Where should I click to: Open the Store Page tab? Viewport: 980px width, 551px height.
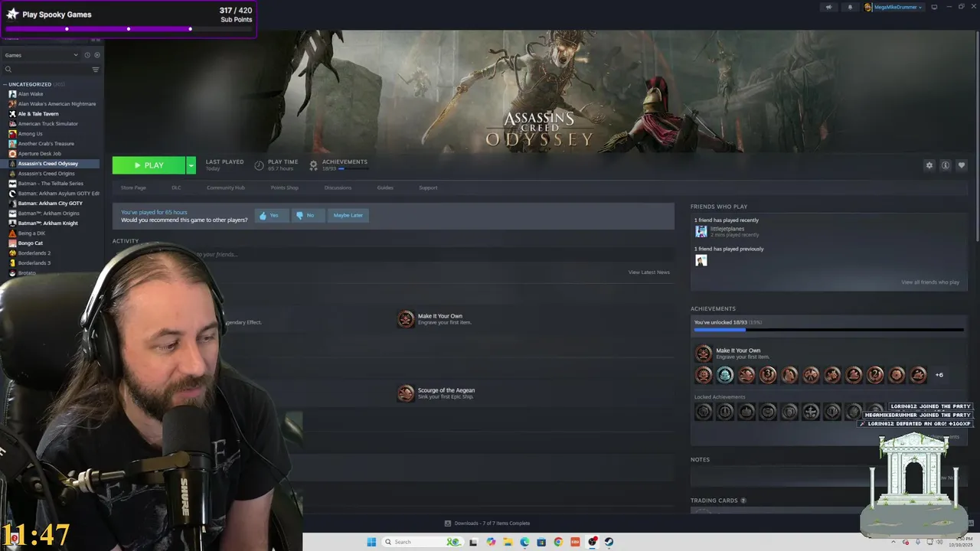[x=133, y=187]
